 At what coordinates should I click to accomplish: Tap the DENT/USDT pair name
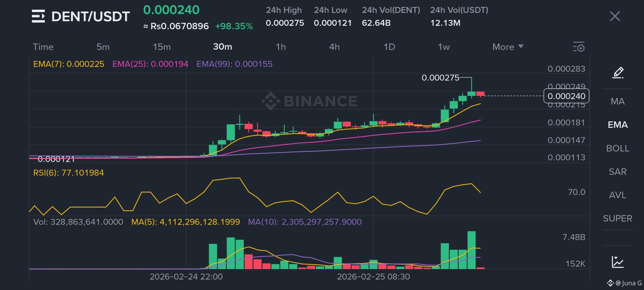coord(91,16)
